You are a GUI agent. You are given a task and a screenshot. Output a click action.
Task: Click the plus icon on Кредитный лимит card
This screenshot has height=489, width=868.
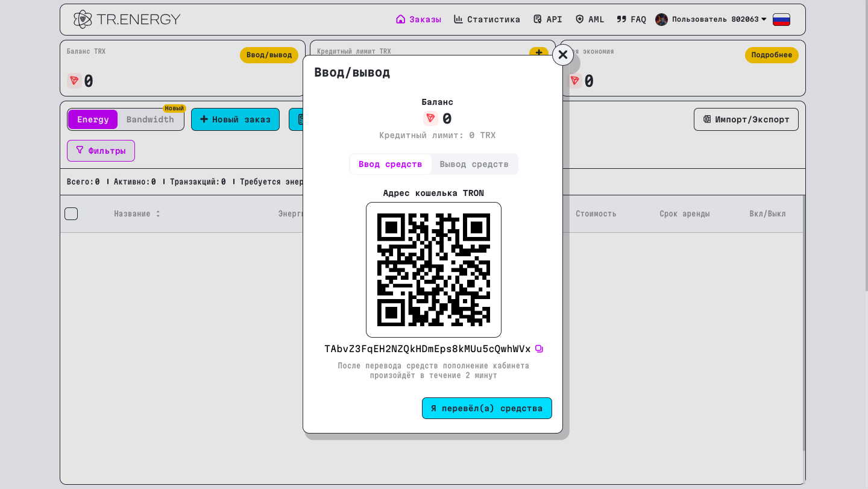[538, 54]
